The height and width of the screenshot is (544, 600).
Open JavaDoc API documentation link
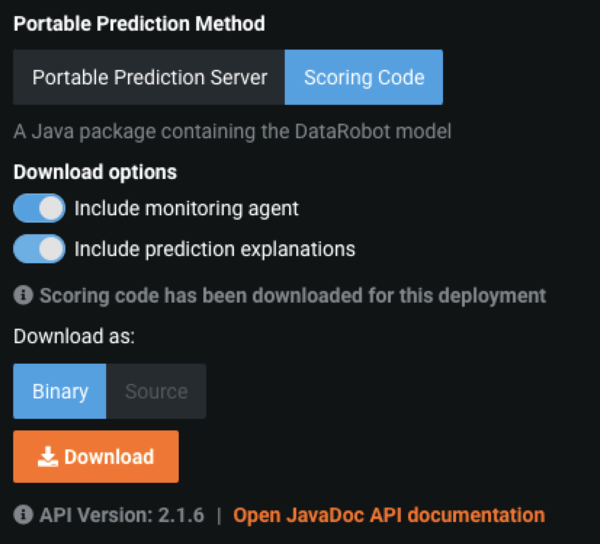coord(388,515)
